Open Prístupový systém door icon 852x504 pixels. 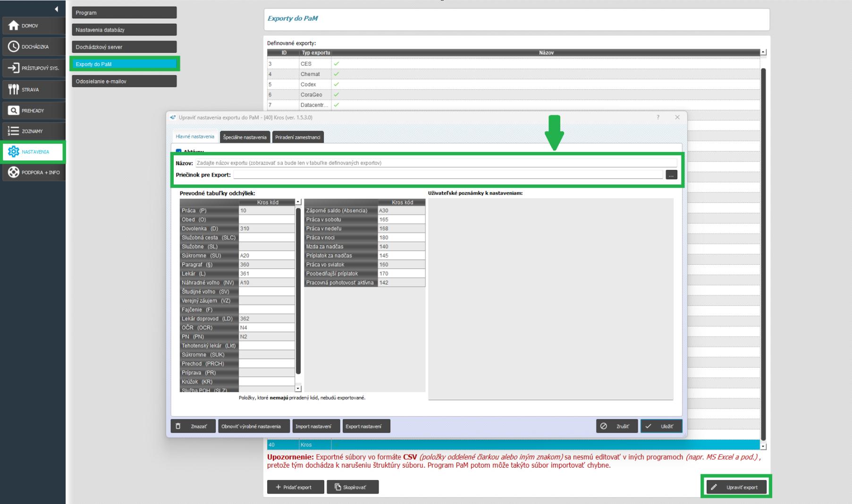click(14, 68)
